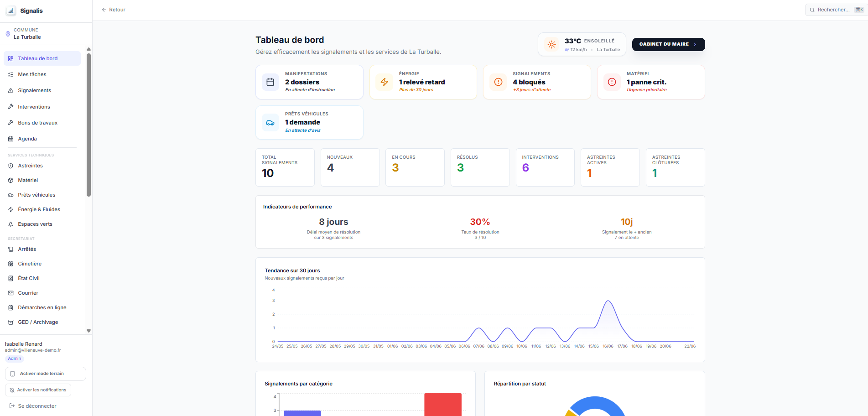Click the Cimetière icon in sidebar
The height and width of the screenshot is (416, 868).
tap(10, 264)
